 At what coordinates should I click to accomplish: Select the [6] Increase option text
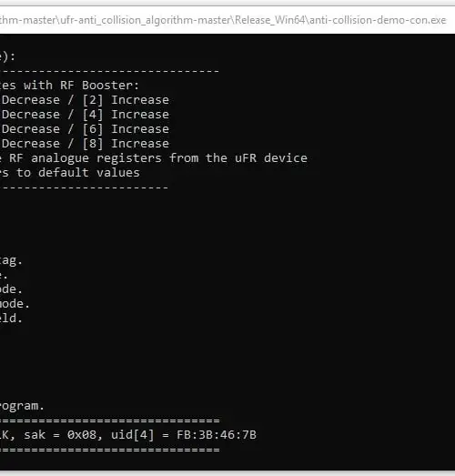[x=126, y=129]
